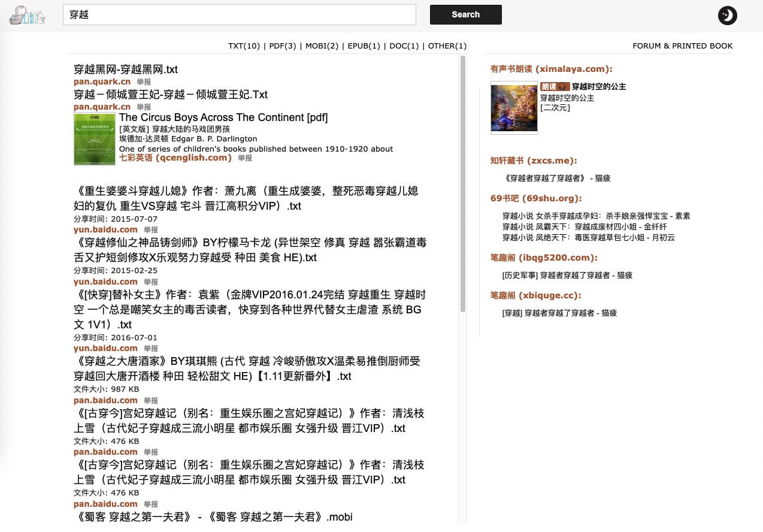
Task: Filter results by PDF(3) format
Action: coord(283,46)
